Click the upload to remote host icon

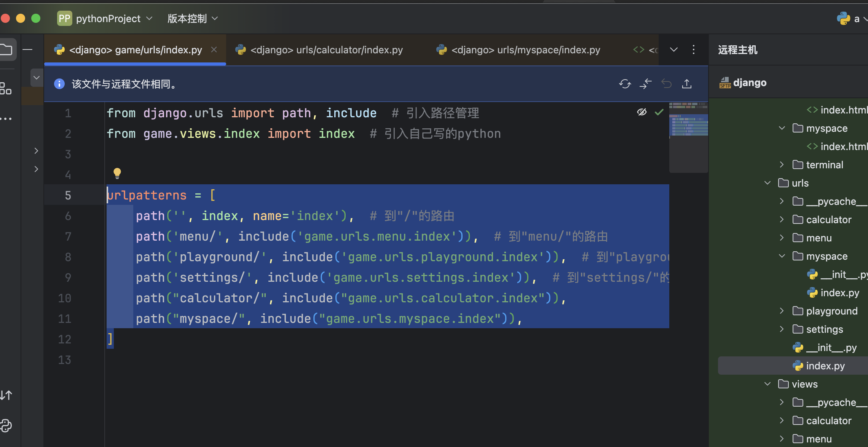pyautogui.click(x=687, y=84)
